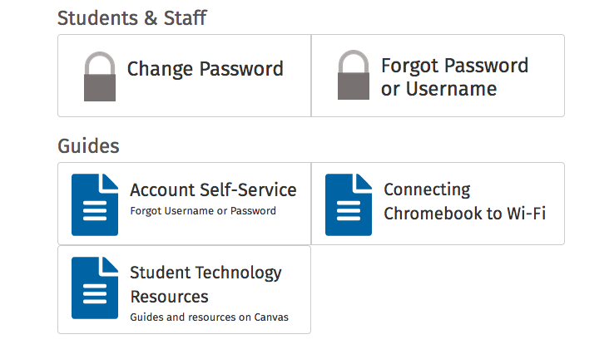The height and width of the screenshot is (364, 614).
Task: Open the Student Technology Resources guide
Action: [205, 284]
